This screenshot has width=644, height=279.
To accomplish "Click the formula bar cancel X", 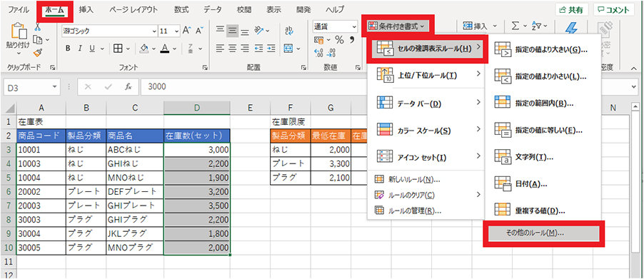I will [88, 87].
